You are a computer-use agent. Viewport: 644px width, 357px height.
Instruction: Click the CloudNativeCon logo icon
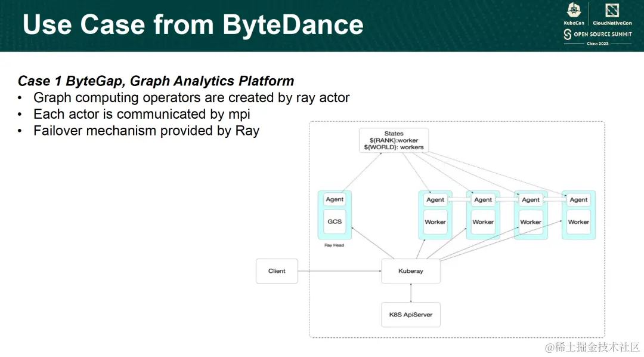612,10
